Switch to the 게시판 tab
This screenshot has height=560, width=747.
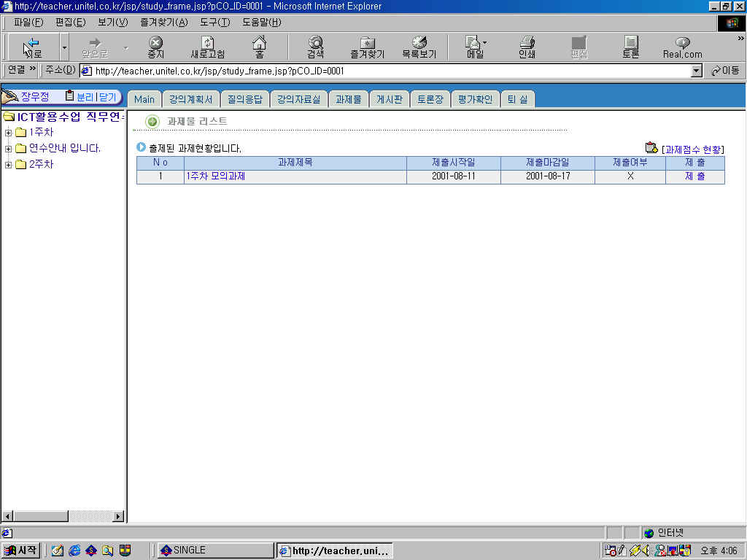388,99
